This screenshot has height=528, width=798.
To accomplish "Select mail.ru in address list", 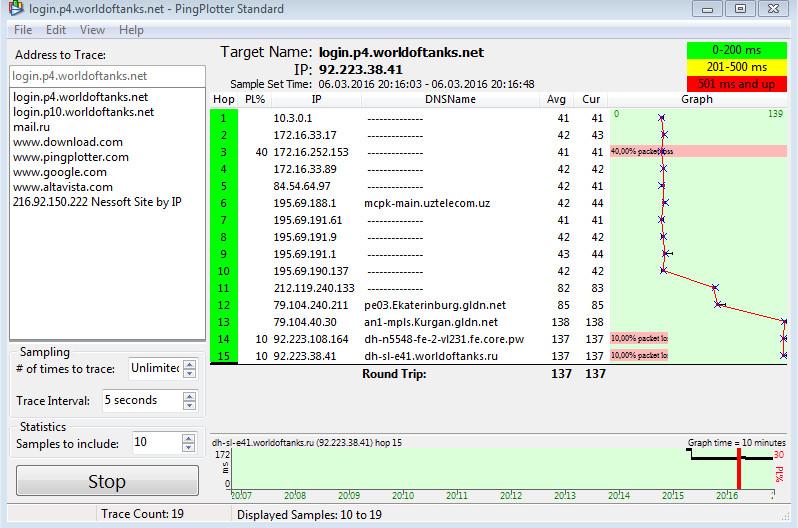I will tap(32, 127).
